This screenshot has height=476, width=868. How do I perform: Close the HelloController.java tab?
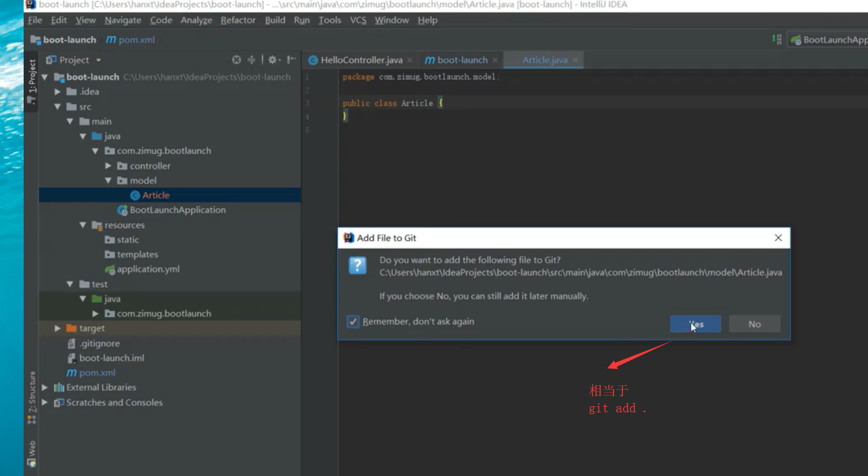[410, 60]
